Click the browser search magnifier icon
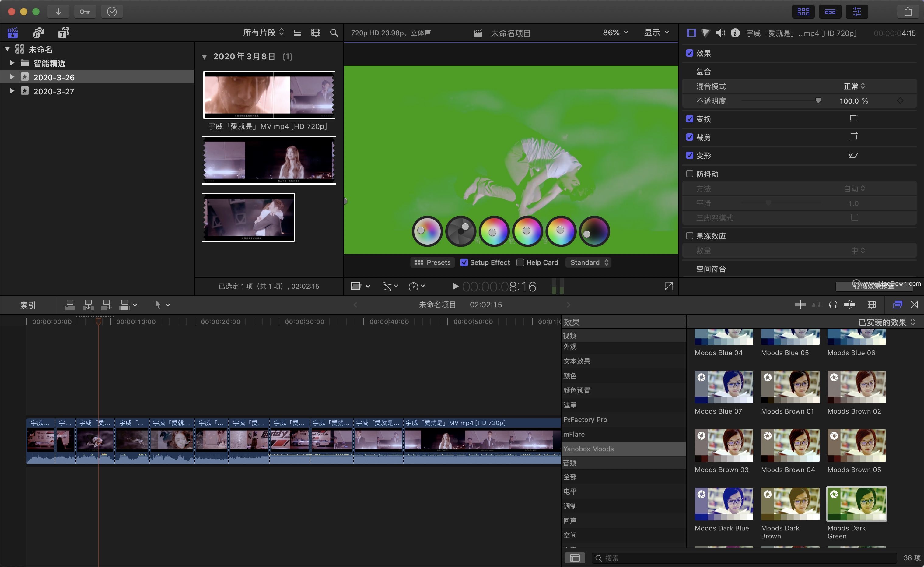 tap(334, 33)
